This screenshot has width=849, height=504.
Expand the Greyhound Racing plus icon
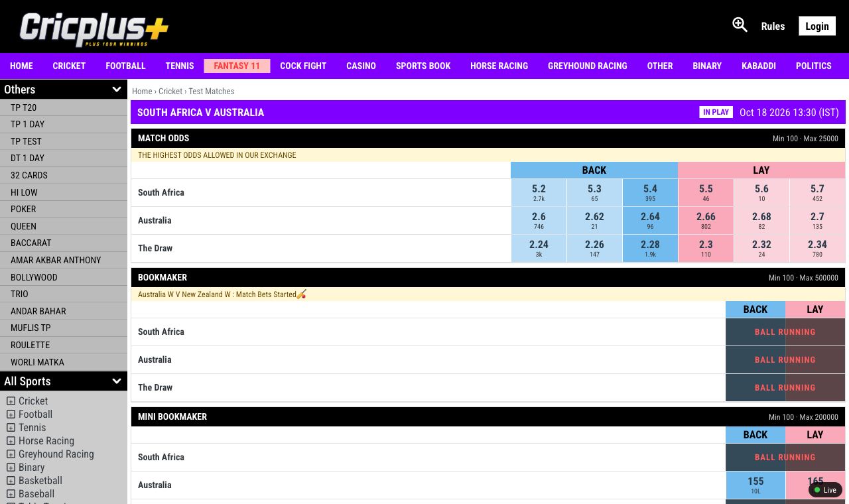(11, 454)
